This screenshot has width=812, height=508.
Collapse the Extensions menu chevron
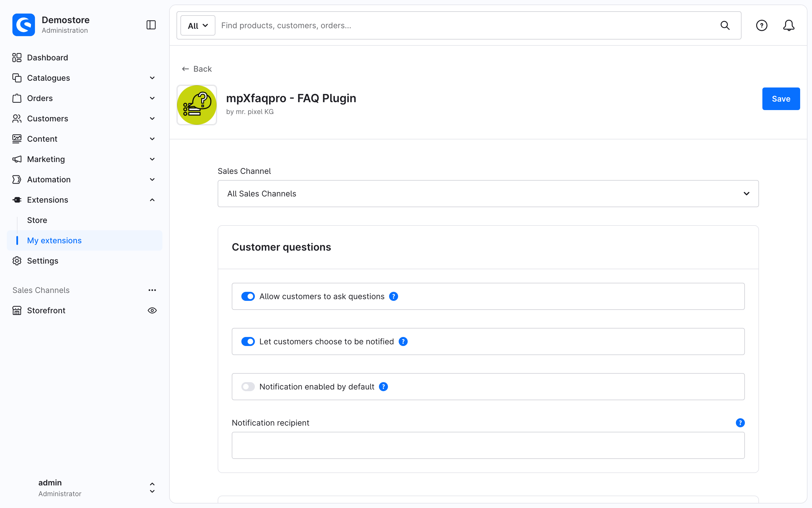tap(152, 200)
